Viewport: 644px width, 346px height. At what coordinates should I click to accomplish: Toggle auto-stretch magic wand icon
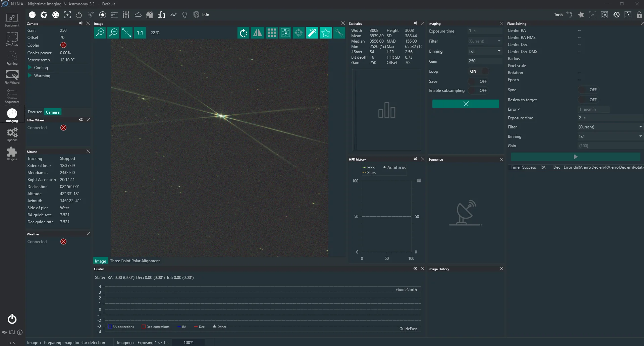pyautogui.click(x=312, y=33)
